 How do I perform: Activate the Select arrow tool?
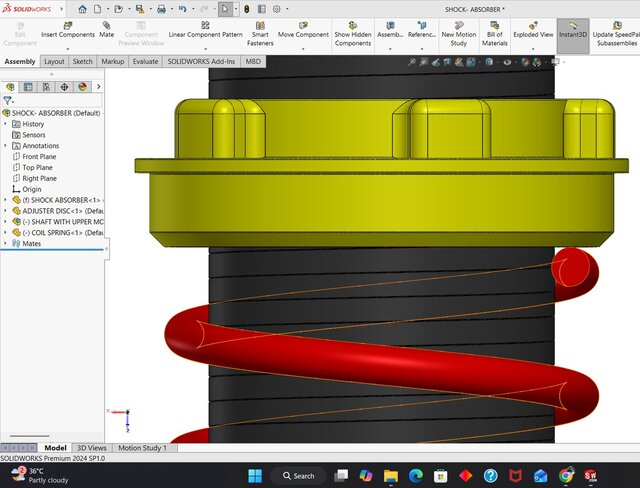tap(225, 9)
